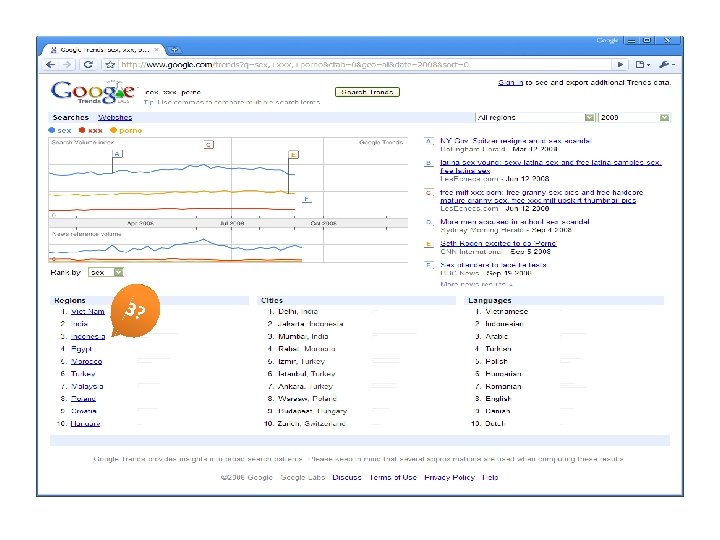The image size is (720, 540).
Task: Switch to the Websites tab
Action: (x=115, y=118)
